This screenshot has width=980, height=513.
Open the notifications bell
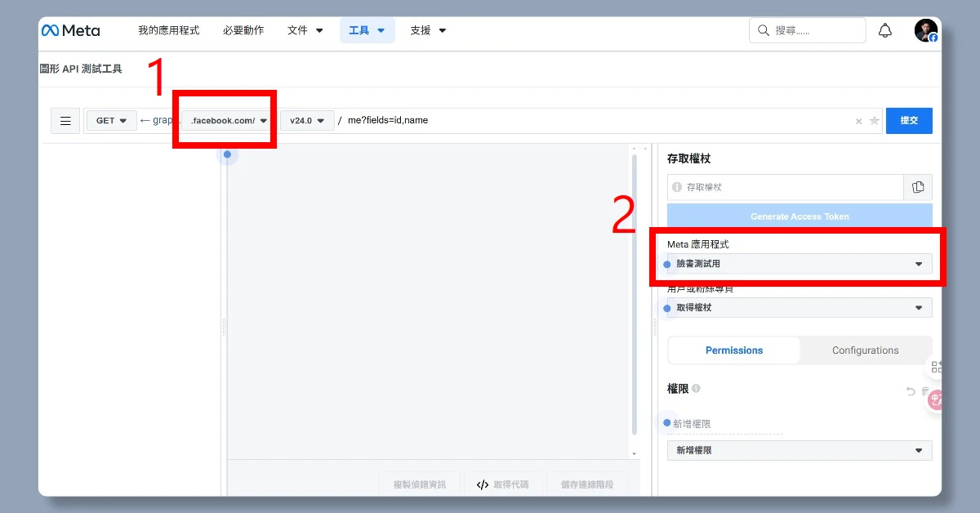click(x=884, y=31)
